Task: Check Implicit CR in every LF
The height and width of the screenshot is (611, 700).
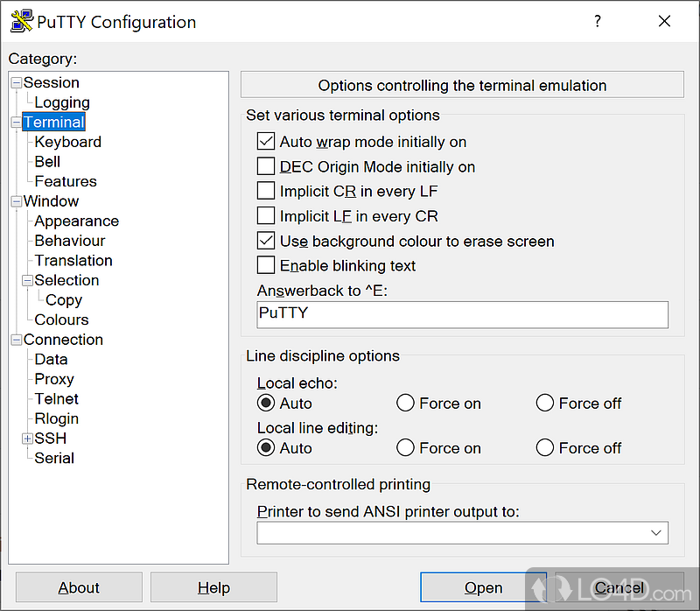Action: [266, 191]
